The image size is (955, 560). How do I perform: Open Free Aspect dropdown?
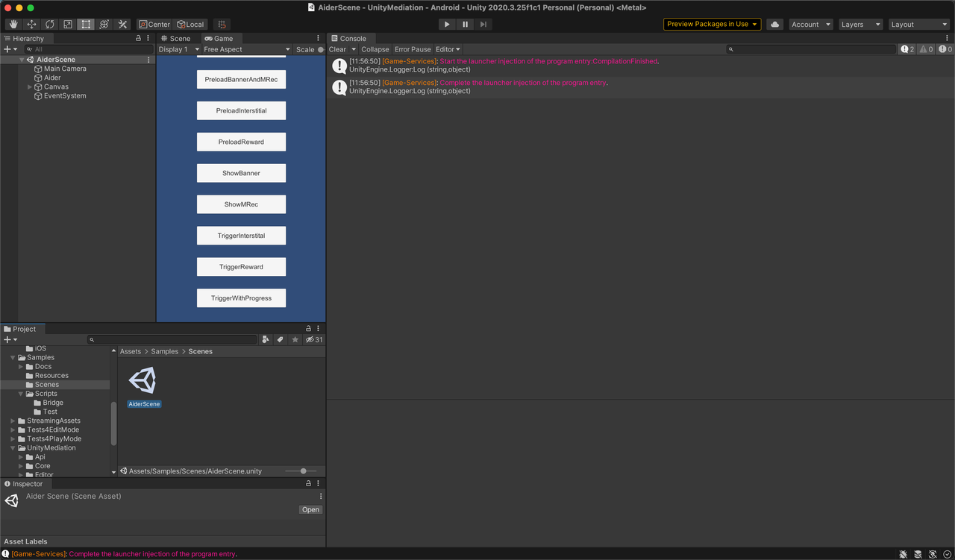coord(246,49)
